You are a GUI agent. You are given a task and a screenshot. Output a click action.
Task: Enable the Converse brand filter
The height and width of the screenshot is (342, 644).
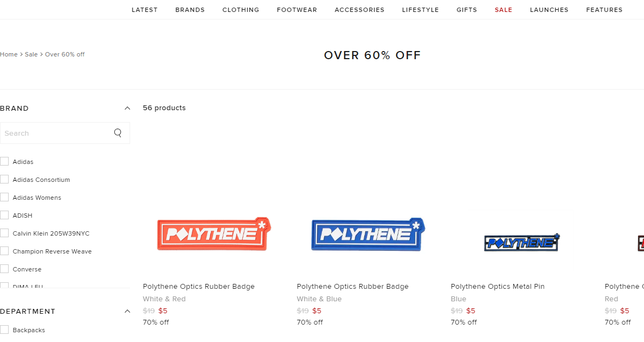click(x=5, y=269)
